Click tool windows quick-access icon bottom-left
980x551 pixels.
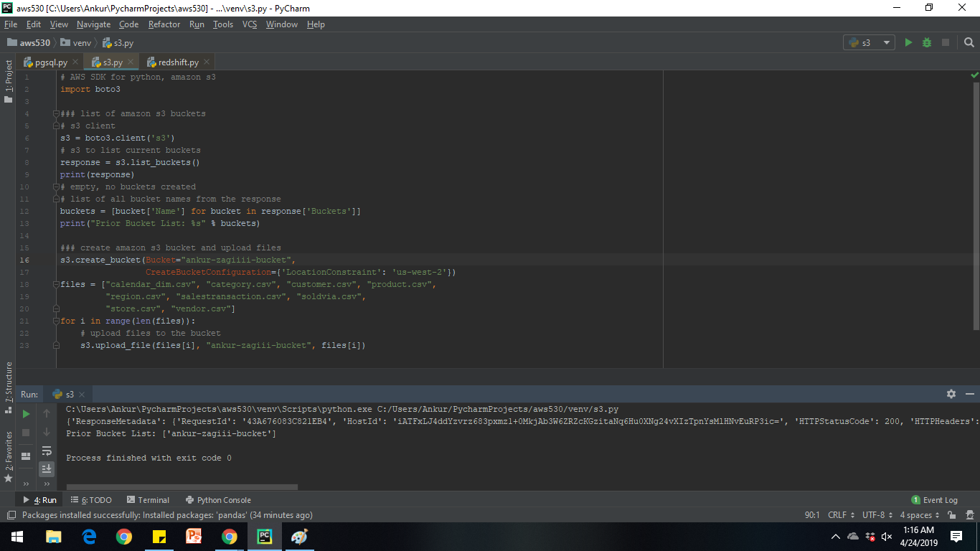click(11, 515)
